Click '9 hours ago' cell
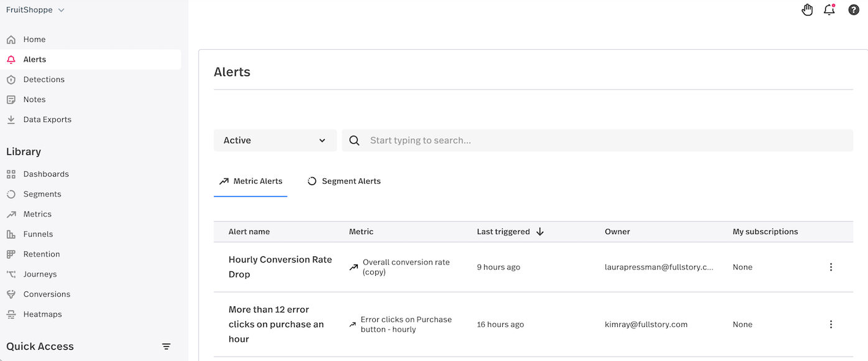The height and width of the screenshot is (361, 868). tap(498, 267)
